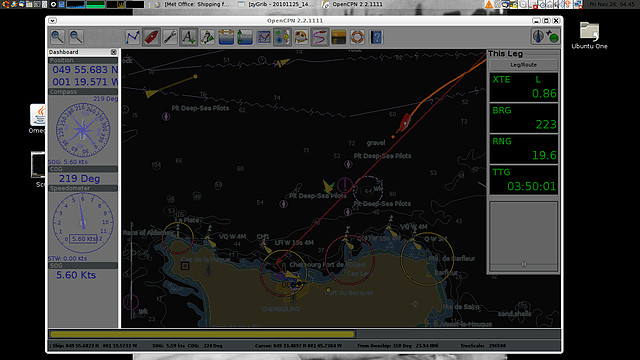The image size is (640, 360).
Task: Toggle auto follow ship icon
Action: [151, 37]
